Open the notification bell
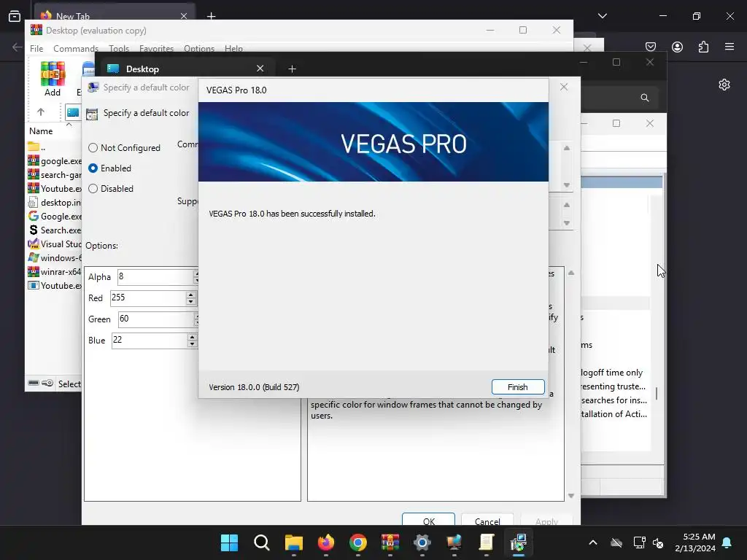Image resolution: width=747 pixels, height=560 pixels. pos(727,542)
